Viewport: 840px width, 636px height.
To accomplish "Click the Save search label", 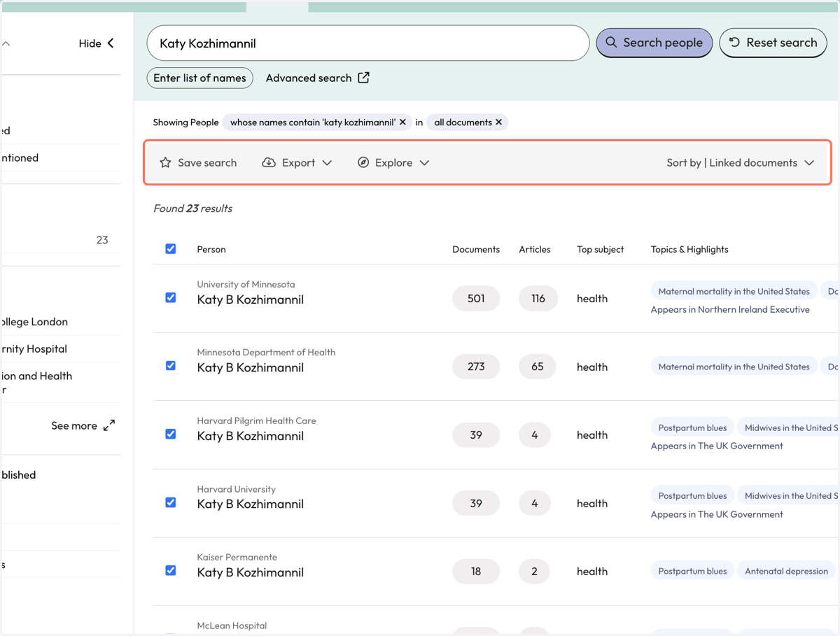I will pos(207,162).
